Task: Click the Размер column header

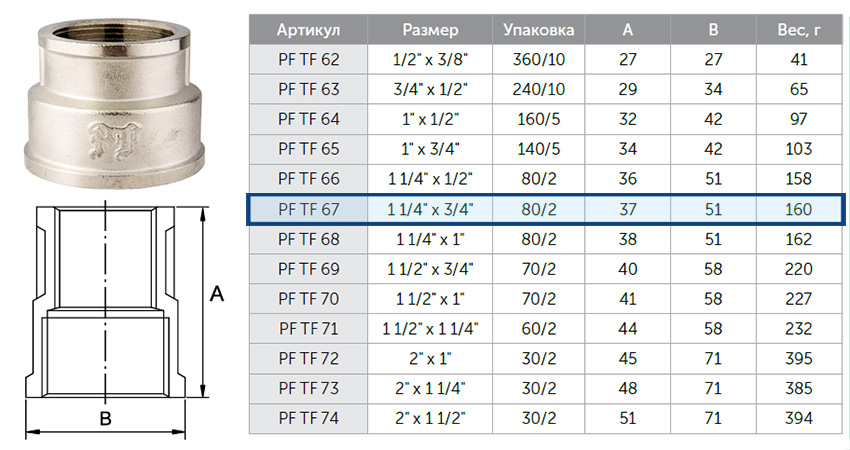Action: click(430, 29)
